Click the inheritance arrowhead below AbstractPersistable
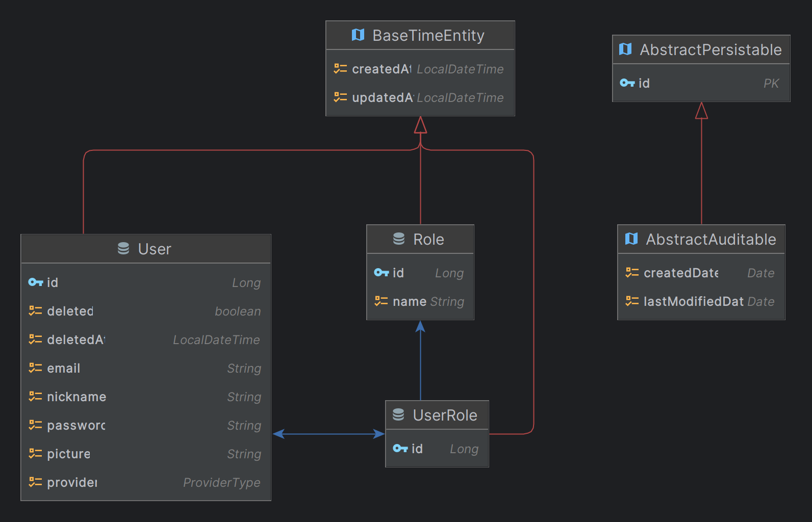 tap(701, 111)
